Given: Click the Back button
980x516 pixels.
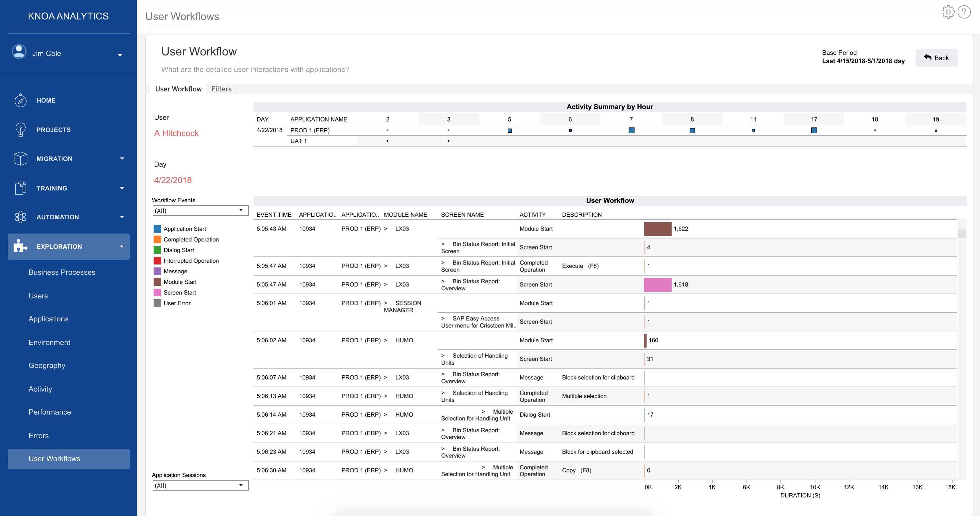Looking at the screenshot, I should [x=936, y=58].
